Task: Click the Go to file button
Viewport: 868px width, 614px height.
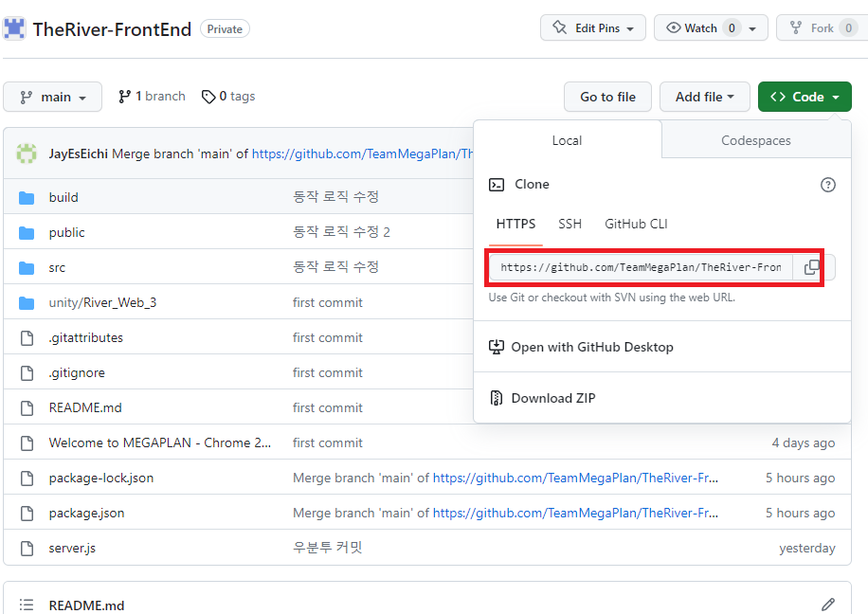Action: [x=607, y=97]
